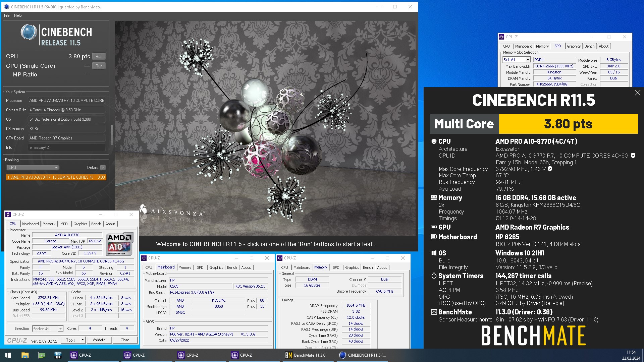This screenshot has width=644, height=362.
Task: Open Bench tab in CPU-Z CPU window
Action: 96,224
